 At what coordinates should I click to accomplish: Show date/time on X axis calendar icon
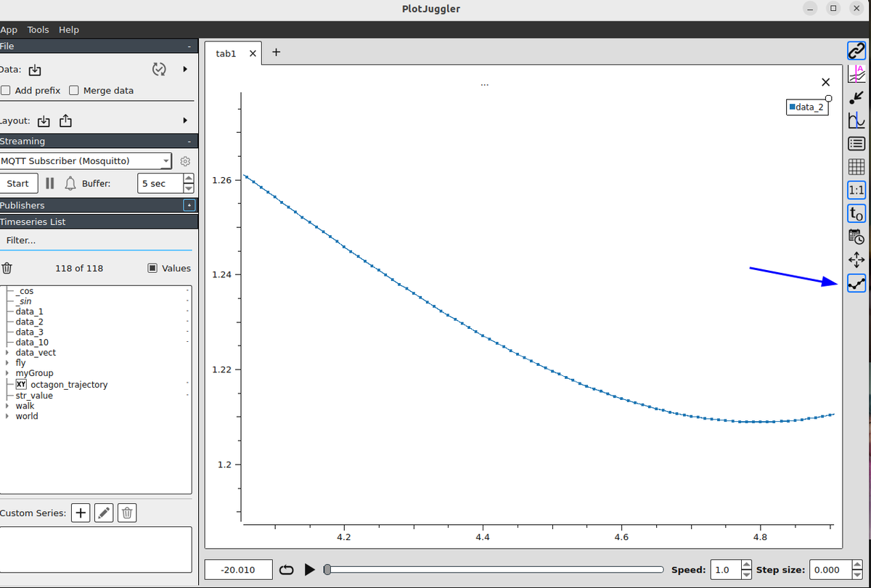pos(856,236)
